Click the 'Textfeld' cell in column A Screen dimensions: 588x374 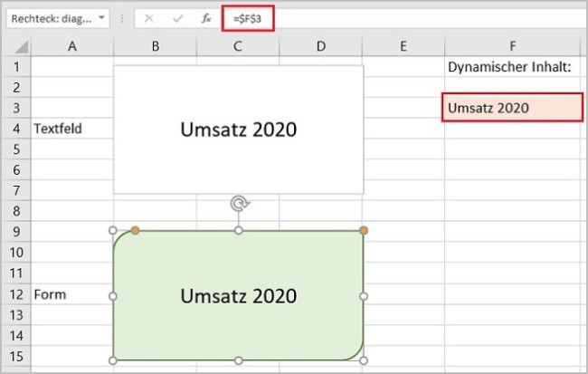(72, 129)
